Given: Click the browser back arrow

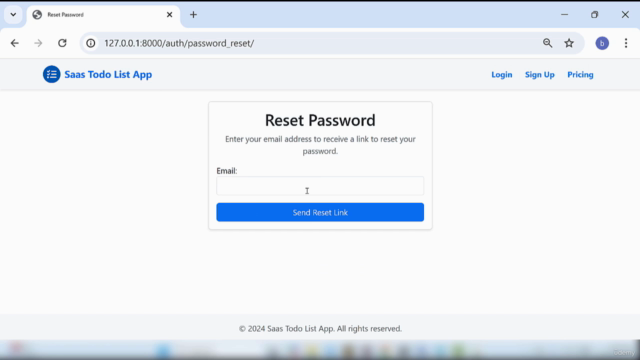Looking at the screenshot, I should click(x=15, y=43).
